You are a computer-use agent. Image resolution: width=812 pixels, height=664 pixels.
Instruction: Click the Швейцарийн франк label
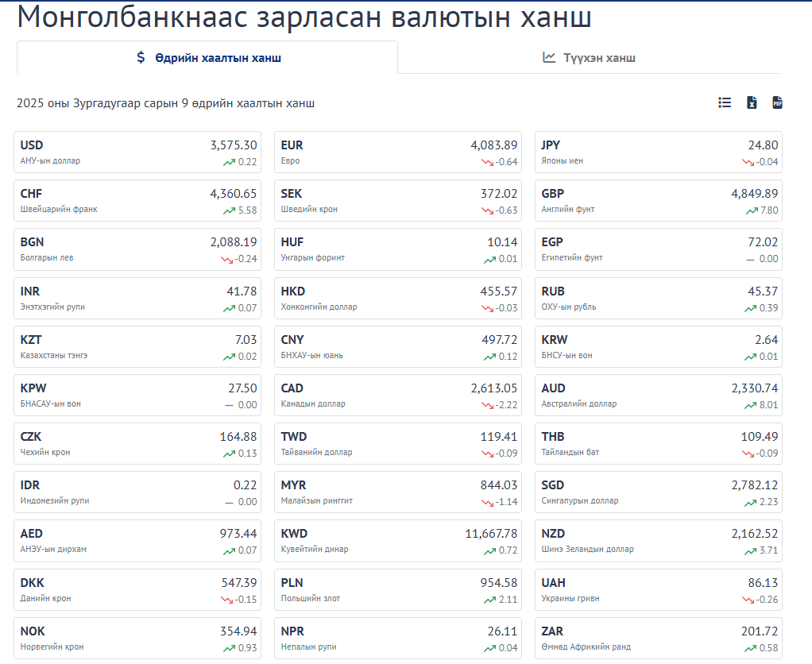(59, 209)
